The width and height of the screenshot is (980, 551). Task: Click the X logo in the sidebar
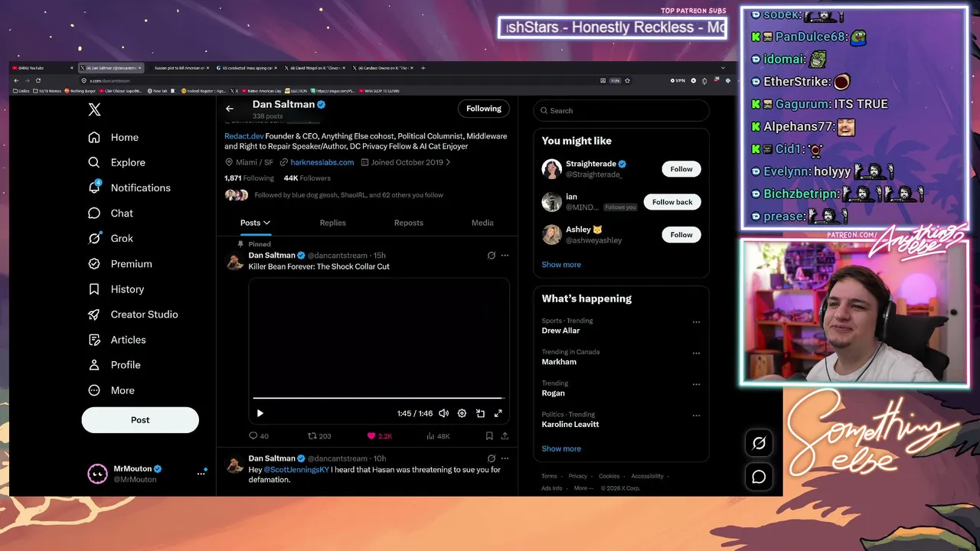(x=94, y=109)
